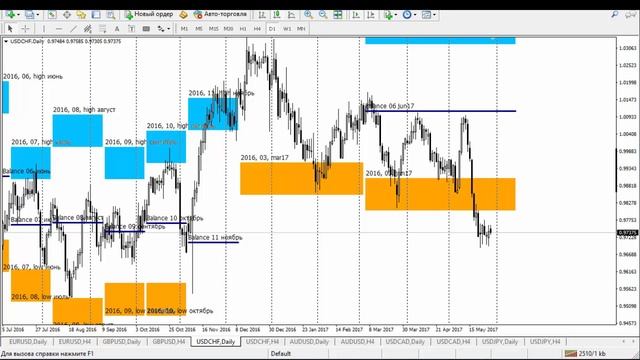Select the M30 timeframe
The height and width of the screenshot is (360, 640).
tap(228, 29)
